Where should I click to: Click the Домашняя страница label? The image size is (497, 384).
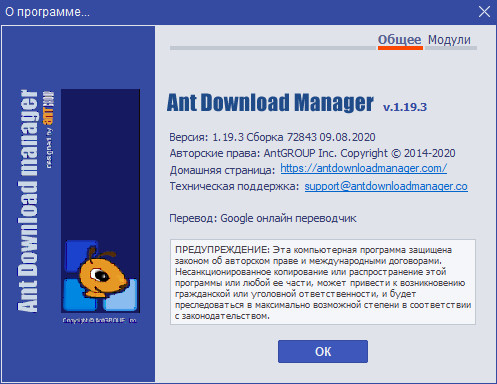pyautogui.click(x=222, y=170)
